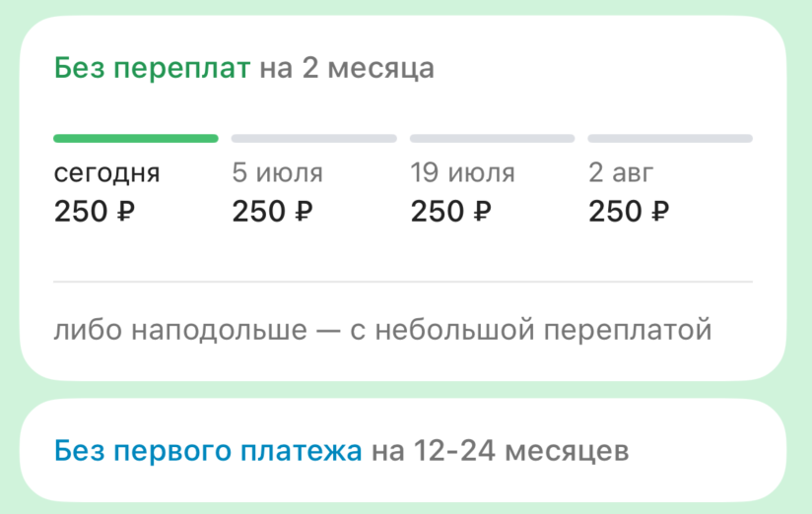
Task: Select the progress segment above 5 июля
Action: pyautogui.click(x=313, y=139)
